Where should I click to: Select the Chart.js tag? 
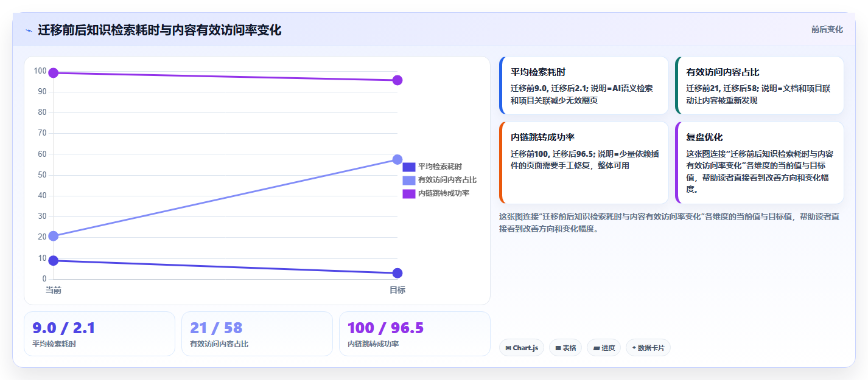[522, 348]
